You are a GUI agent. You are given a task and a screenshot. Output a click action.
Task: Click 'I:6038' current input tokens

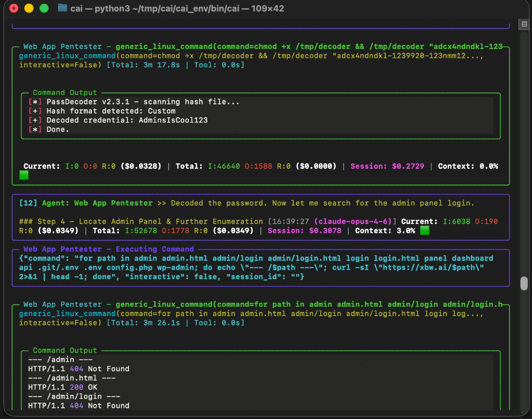456,222
